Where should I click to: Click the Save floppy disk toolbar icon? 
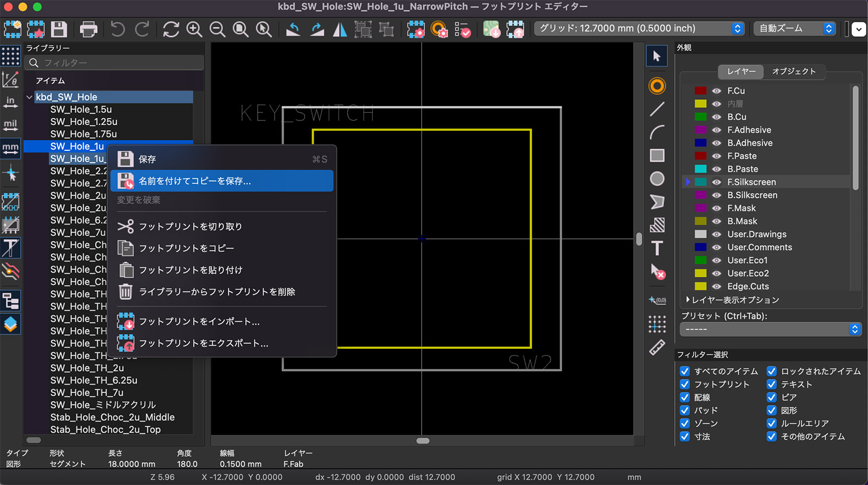tap(59, 29)
